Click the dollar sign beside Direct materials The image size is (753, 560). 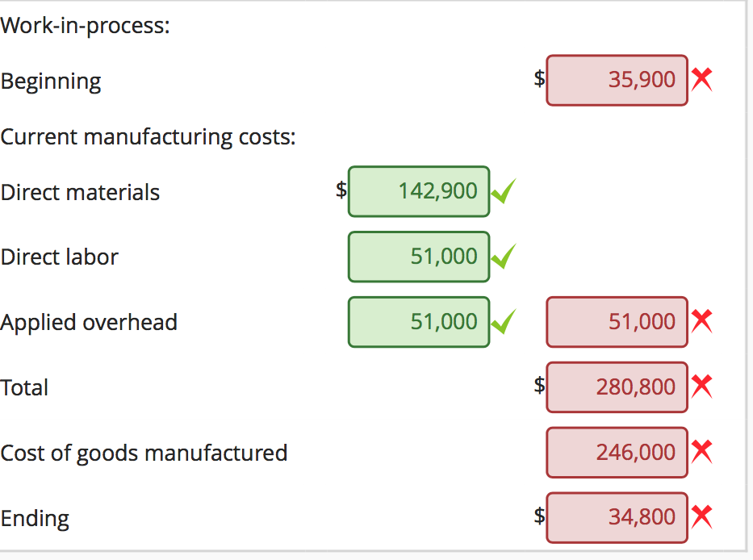click(340, 190)
